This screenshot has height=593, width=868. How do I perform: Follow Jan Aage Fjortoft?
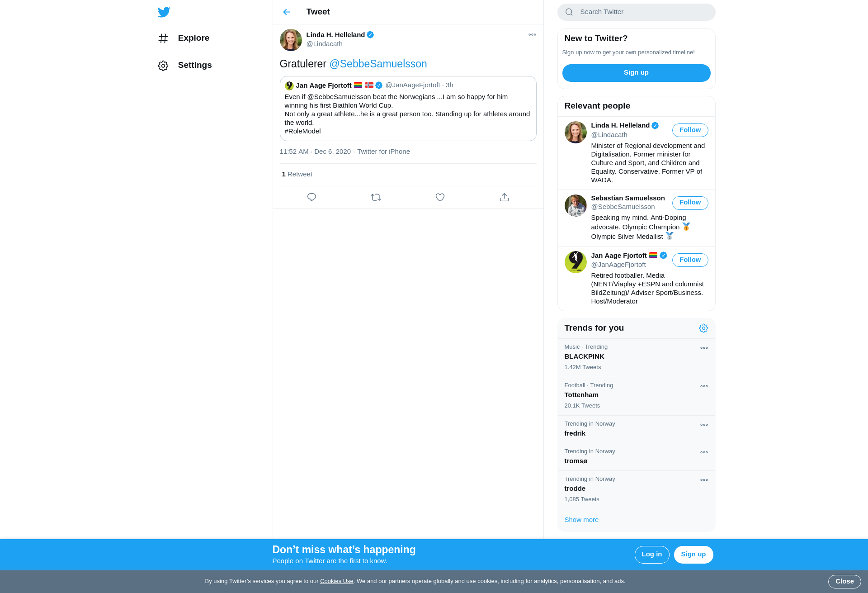[690, 260]
